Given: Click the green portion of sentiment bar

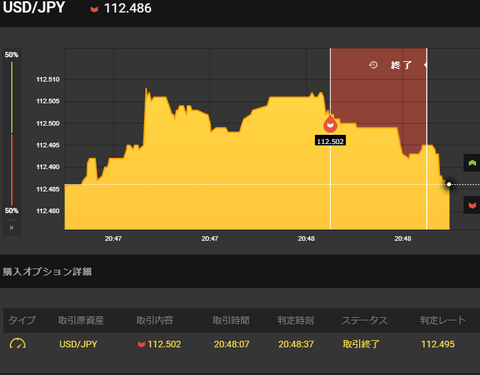Looking at the screenshot, I should [x=12, y=97].
